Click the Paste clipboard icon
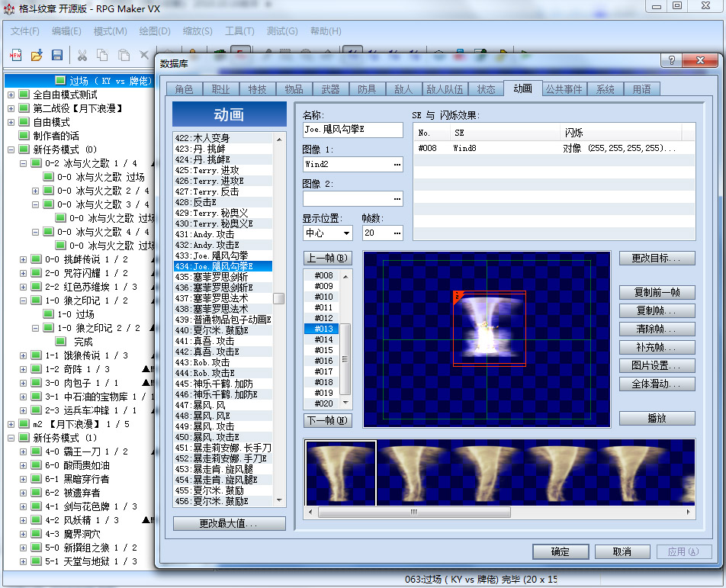The image size is (726, 588). click(124, 55)
